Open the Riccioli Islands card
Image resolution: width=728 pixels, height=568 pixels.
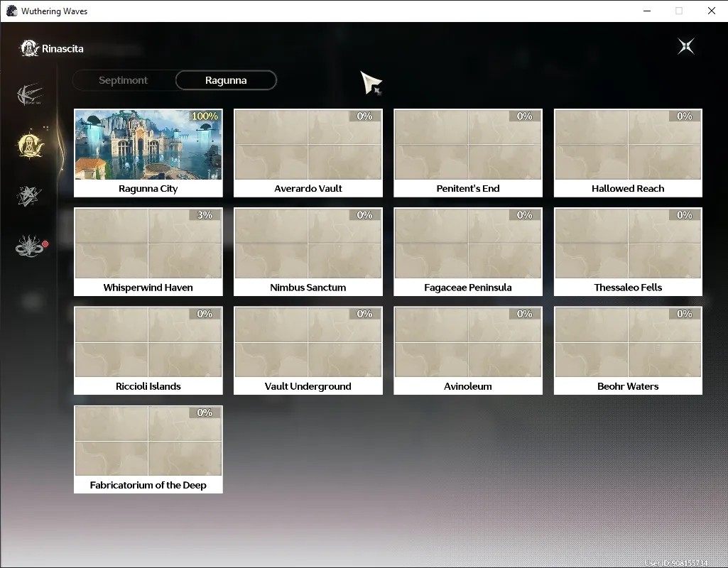tap(148, 350)
